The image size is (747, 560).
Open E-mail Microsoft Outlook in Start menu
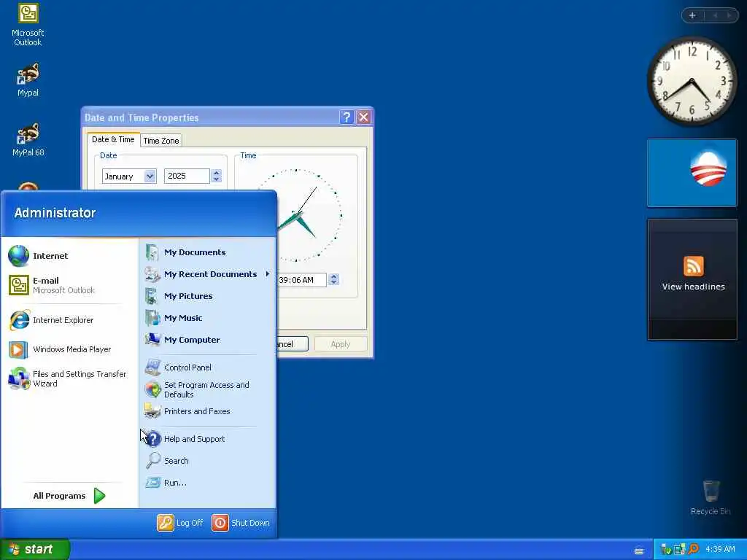tap(69, 285)
